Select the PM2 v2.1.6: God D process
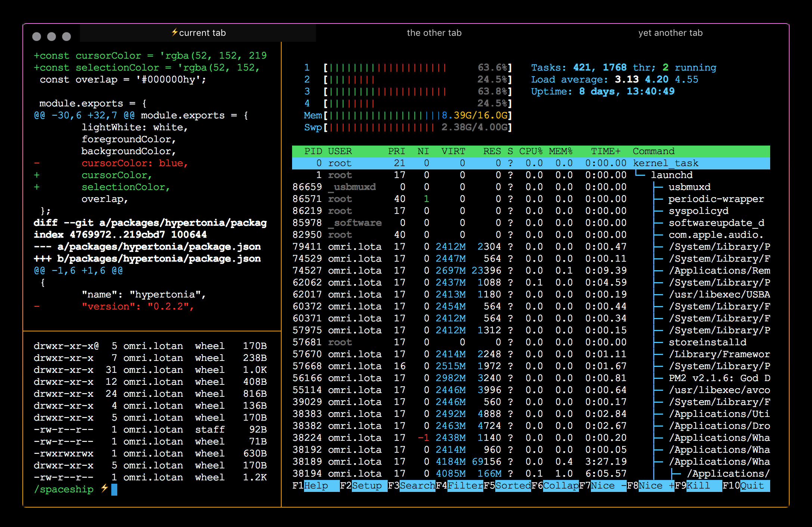Screen dimensions: 812x527 click(x=531, y=378)
